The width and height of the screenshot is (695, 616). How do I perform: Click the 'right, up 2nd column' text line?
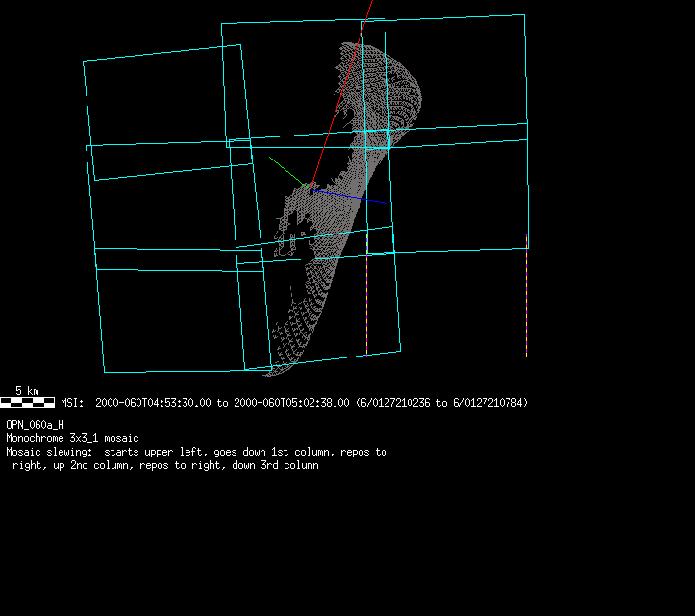(165, 465)
